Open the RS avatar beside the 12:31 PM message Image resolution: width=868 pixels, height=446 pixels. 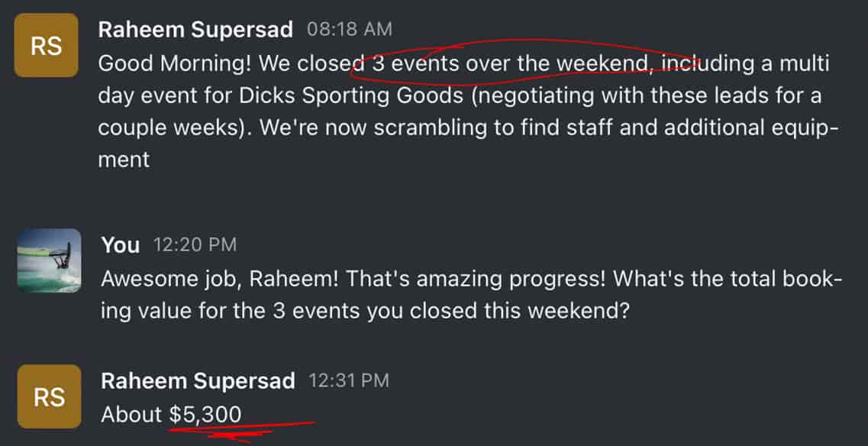50,396
